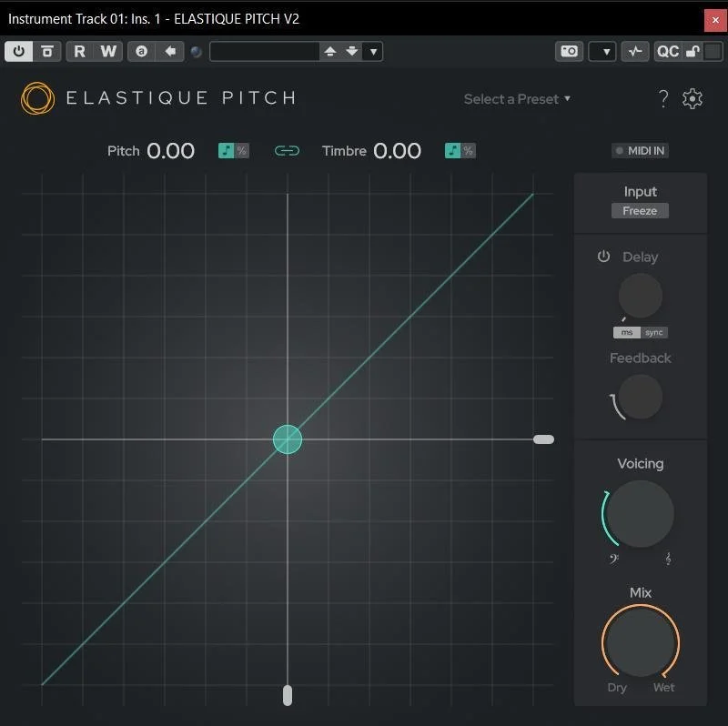
Task: Enable Read automation (R)
Action: click(80, 51)
